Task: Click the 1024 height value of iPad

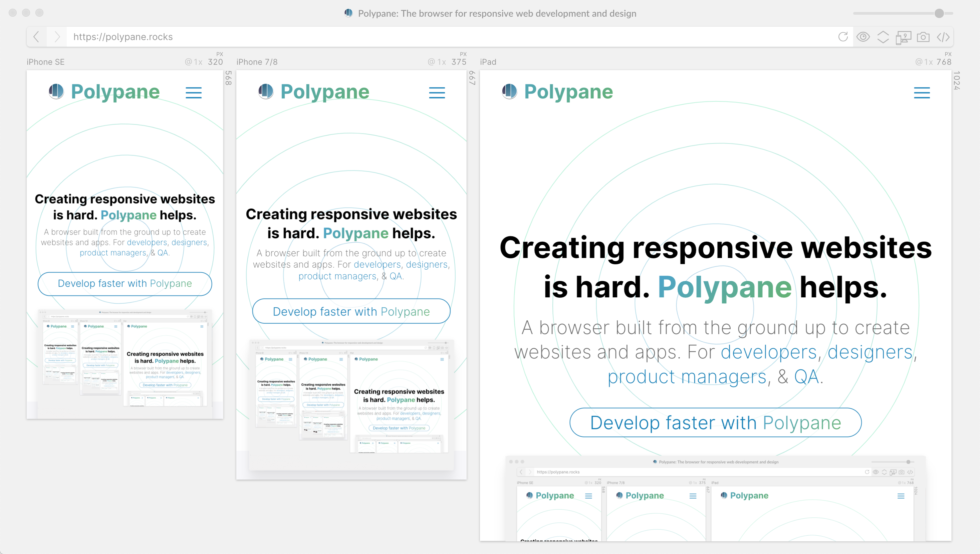Action: coord(957,80)
